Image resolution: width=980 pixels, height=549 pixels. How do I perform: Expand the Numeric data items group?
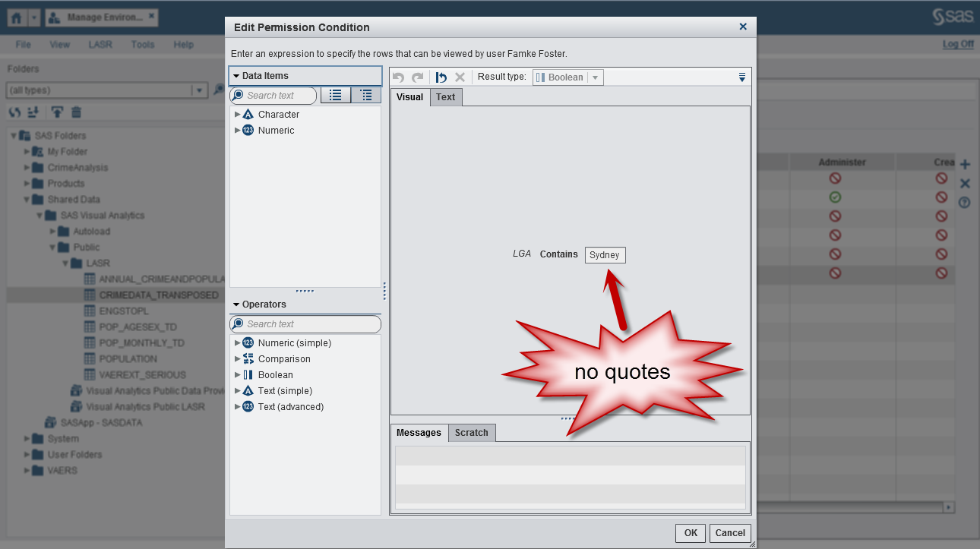(x=238, y=130)
